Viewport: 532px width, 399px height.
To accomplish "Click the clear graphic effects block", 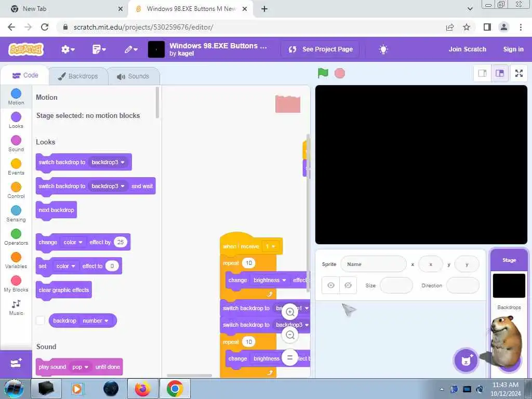I will point(63,290).
